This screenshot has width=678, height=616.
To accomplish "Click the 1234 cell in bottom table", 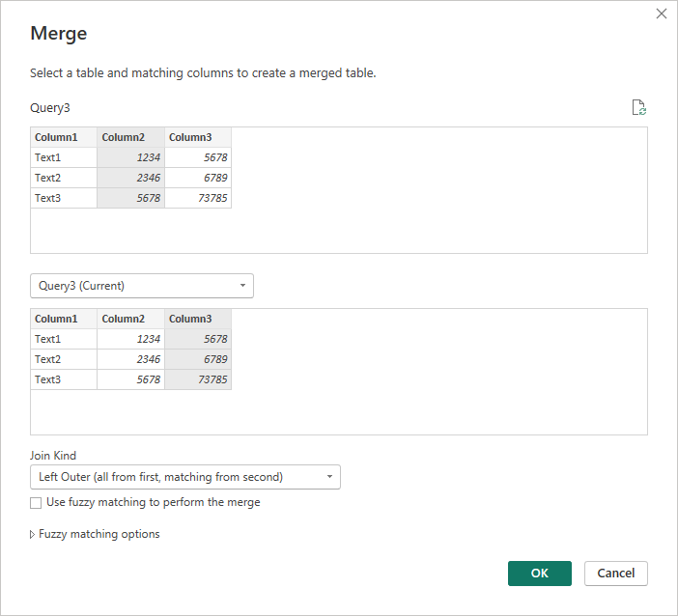I will pyautogui.click(x=130, y=339).
